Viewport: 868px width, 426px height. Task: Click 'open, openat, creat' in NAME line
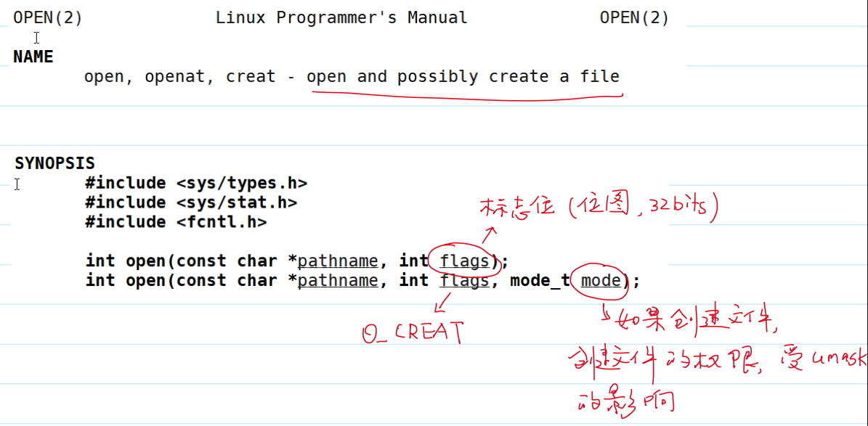(x=180, y=76)
